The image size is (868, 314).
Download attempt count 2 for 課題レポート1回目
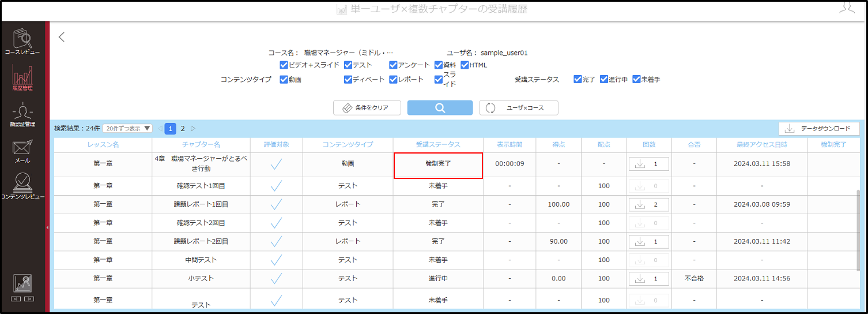(x=649, y=204)
